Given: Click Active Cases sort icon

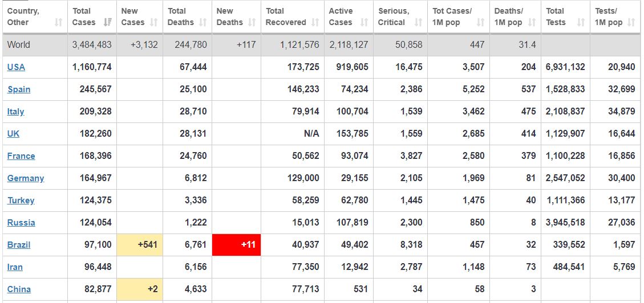Looking at the screenshot, I should 364,23.
